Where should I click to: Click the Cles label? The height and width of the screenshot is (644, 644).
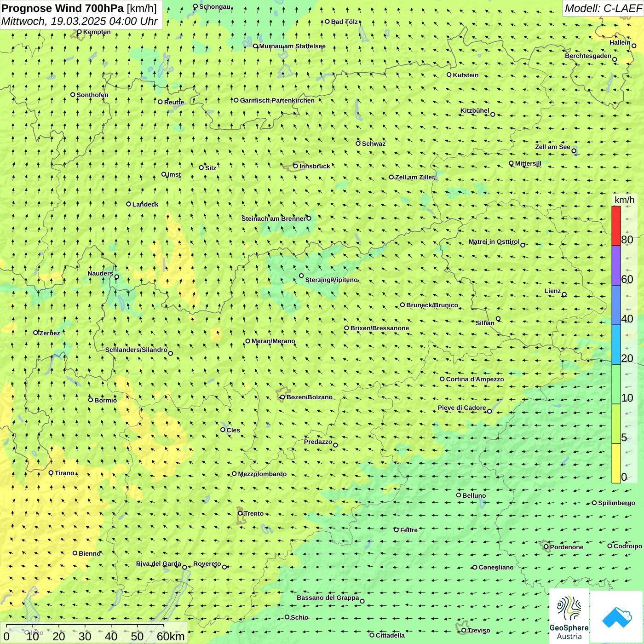[x=233, y=430]
